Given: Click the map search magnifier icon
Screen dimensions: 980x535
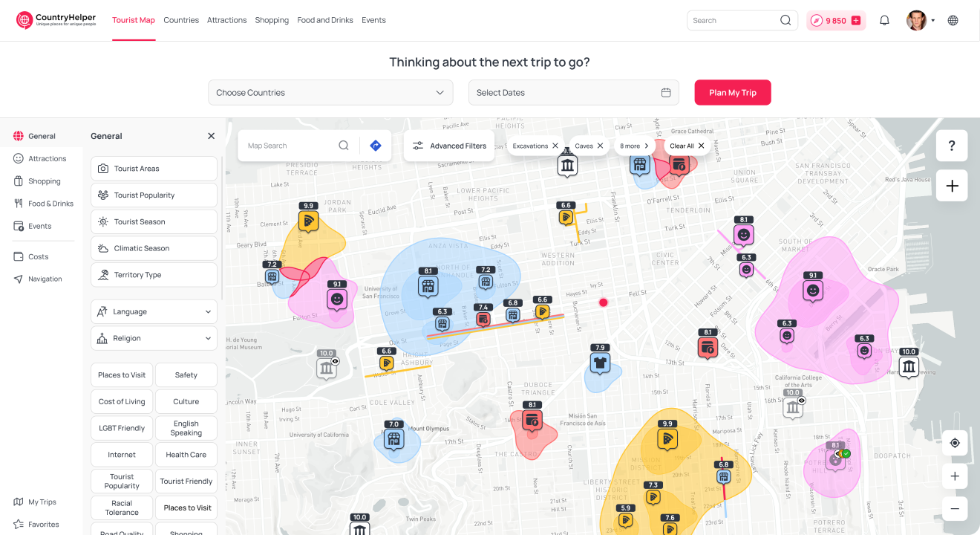Looking at the screenshot, I should click(x=344, y=146).
